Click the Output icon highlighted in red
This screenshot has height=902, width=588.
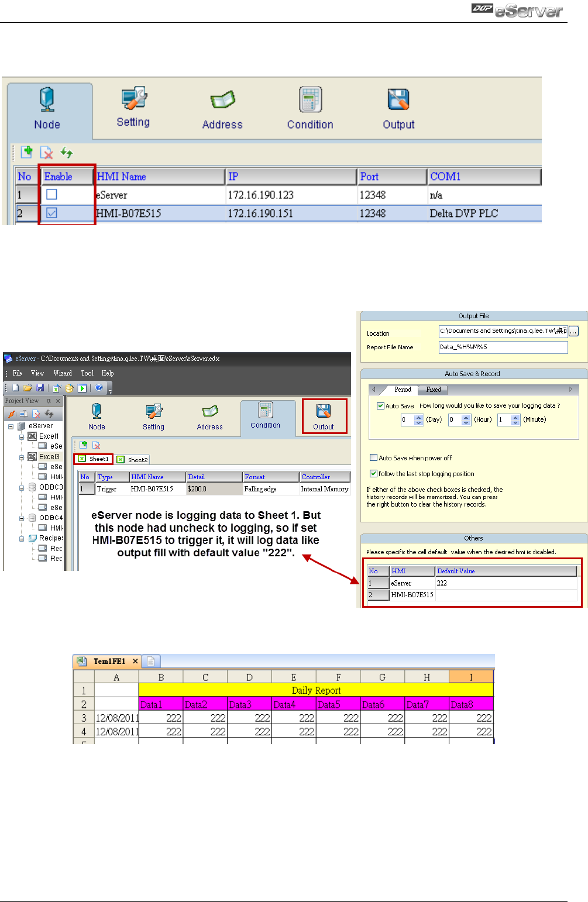pos(324,416)
